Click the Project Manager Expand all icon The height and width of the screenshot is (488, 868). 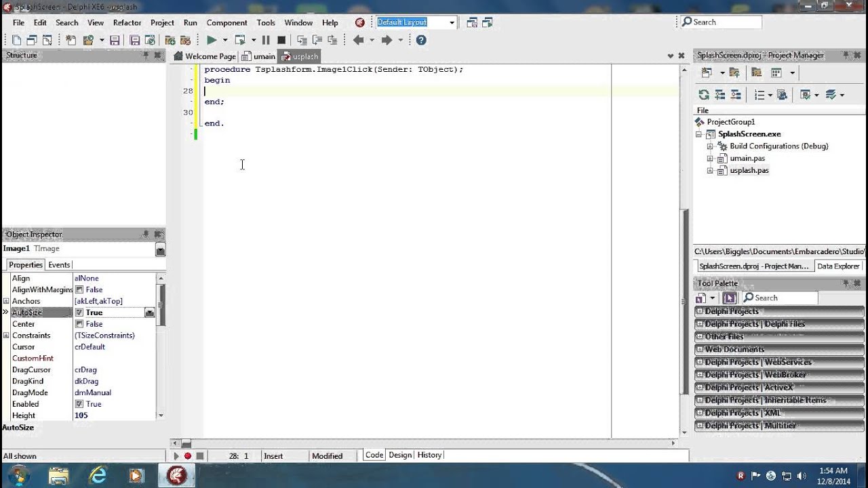[x=720, y=95]
